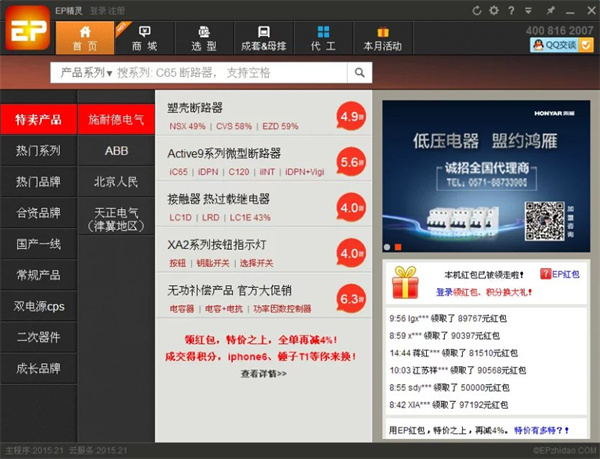Click LC1E 43% link
This screenshot has height=459, width=600.
(x=250, y=217)
